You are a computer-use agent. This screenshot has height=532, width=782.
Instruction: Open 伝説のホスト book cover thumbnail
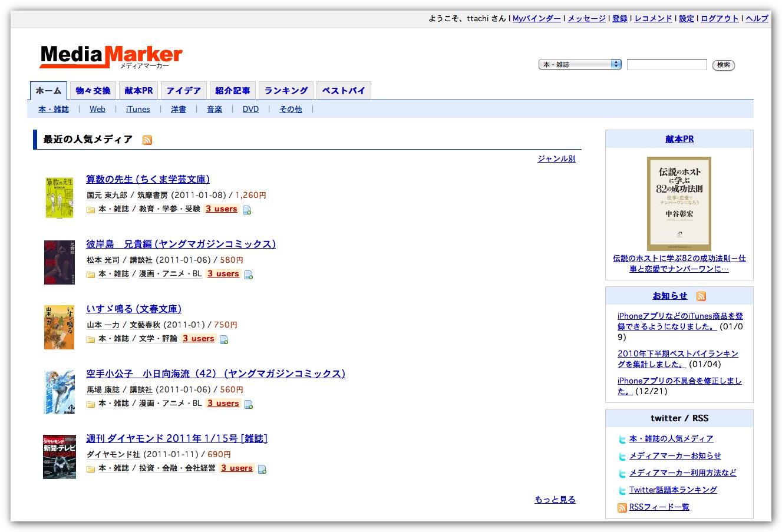(679, 203)
